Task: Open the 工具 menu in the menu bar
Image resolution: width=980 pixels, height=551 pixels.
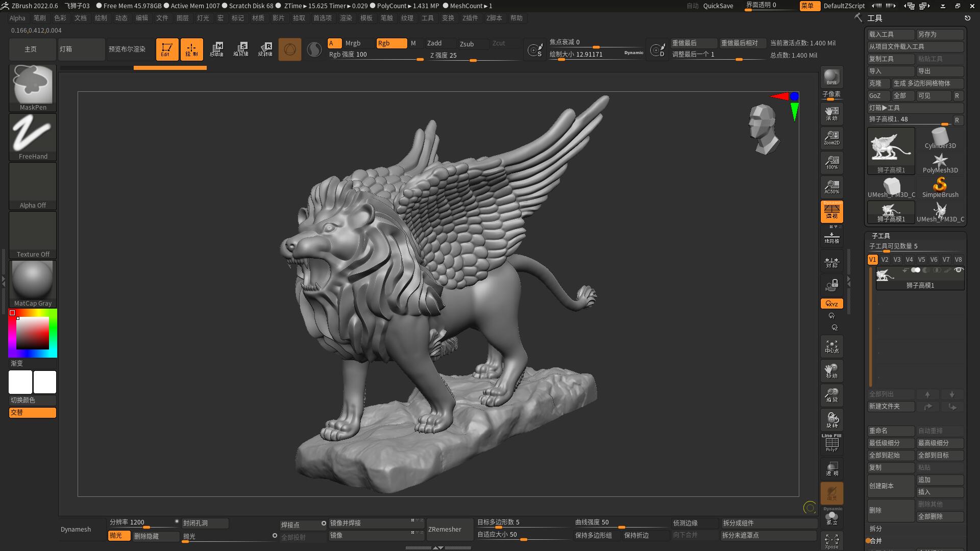Action: click(427, 18)
